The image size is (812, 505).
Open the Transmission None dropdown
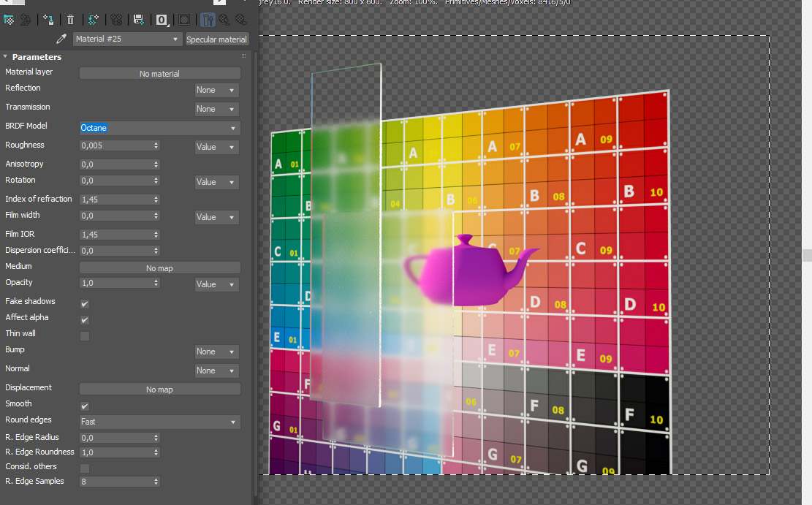click(217, 110)
